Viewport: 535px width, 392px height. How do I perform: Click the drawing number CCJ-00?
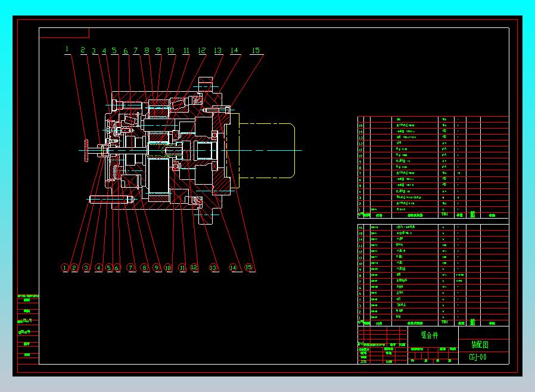478,357
